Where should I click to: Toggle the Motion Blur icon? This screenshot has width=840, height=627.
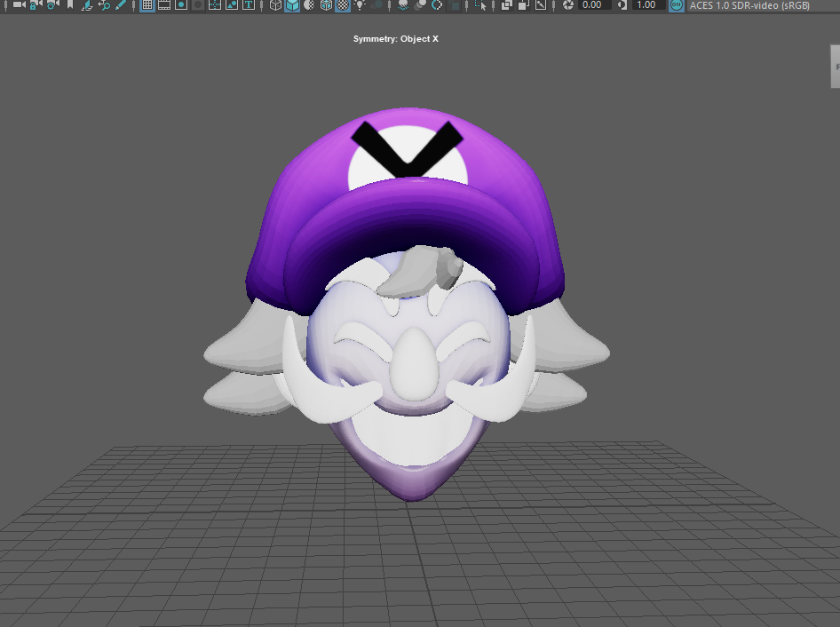(x=421, y=4)
